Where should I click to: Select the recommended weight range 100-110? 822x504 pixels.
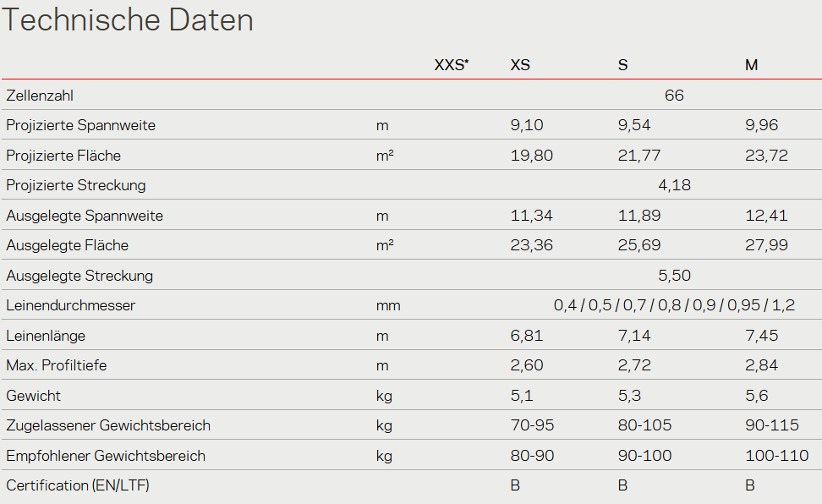tap(776, 456)
